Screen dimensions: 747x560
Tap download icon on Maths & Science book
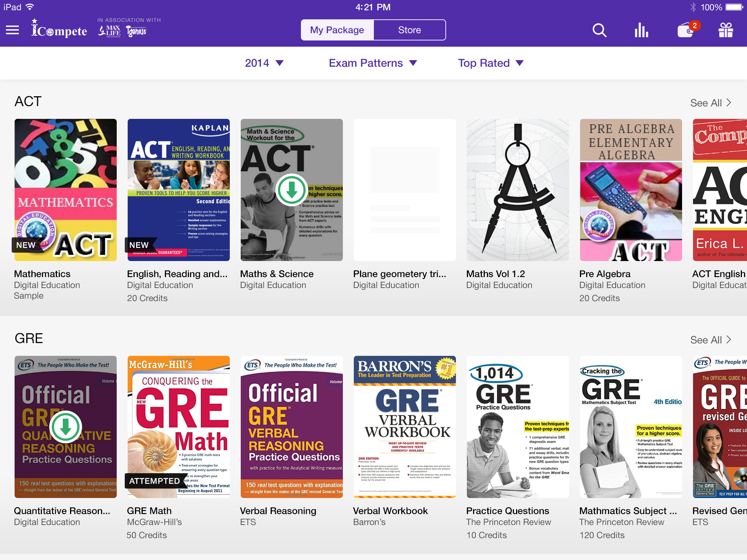291,190
